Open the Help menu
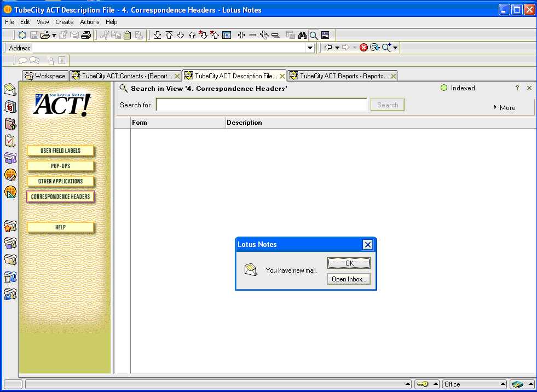Image resolution: width=537 pixels, height=392 pixels. point(111,22)
